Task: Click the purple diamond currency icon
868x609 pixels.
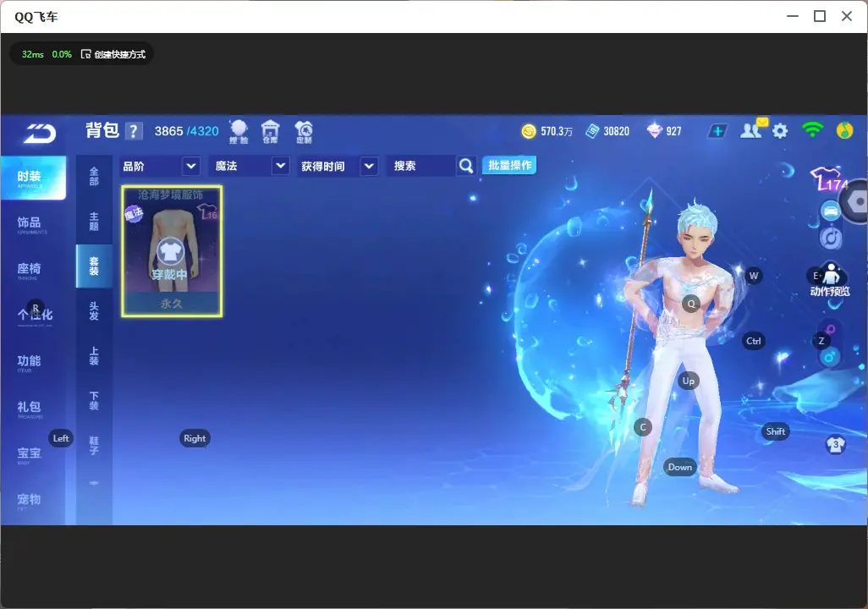Action: point(654,131)
